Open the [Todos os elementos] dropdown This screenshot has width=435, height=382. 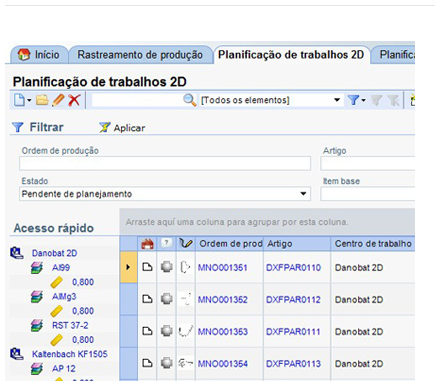[337, 100]
